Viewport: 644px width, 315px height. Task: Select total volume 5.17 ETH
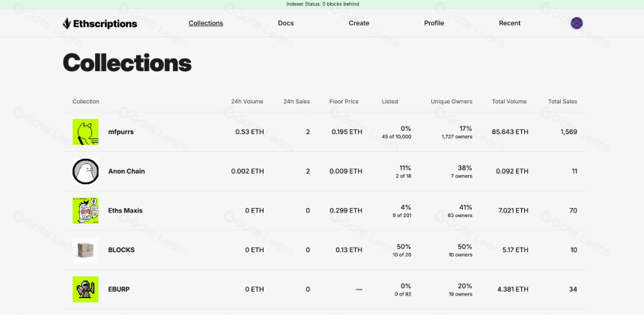[x=515, y=250]
